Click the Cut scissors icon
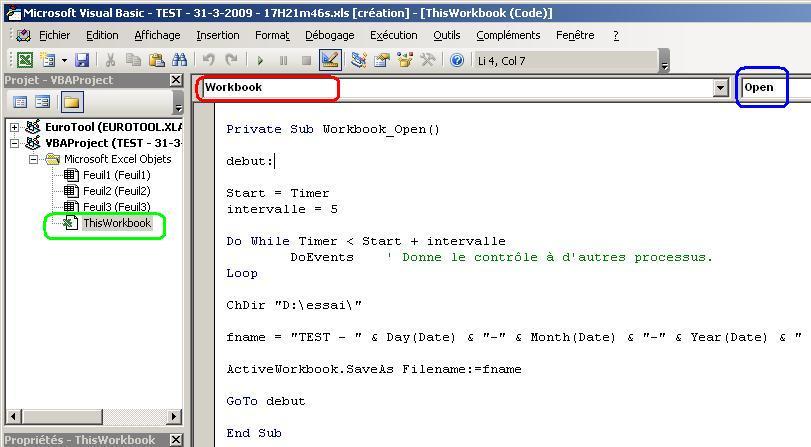 click(110, 60)
